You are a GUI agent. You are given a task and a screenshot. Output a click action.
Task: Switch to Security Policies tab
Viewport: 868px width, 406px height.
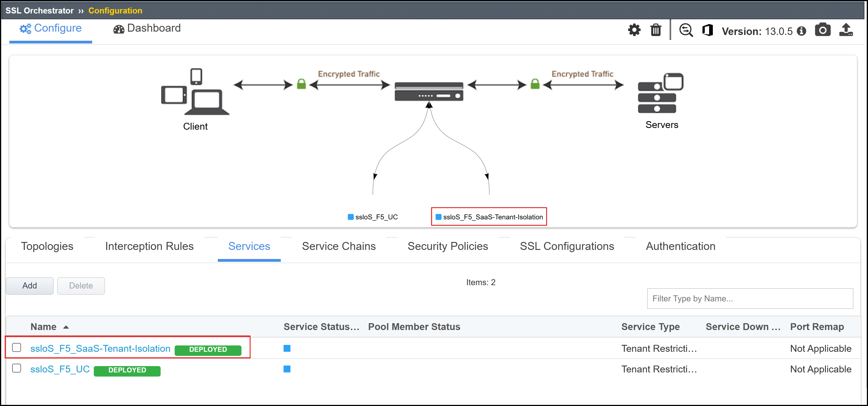pos(447,247)
